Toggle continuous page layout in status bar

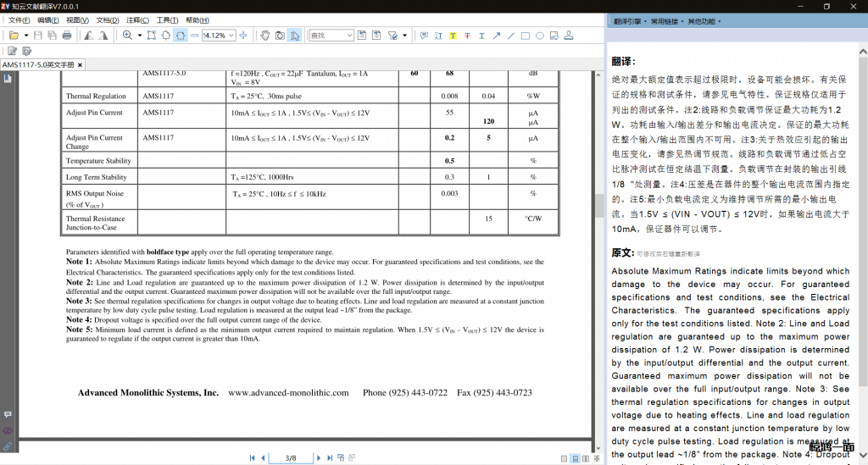pos(576,458)
